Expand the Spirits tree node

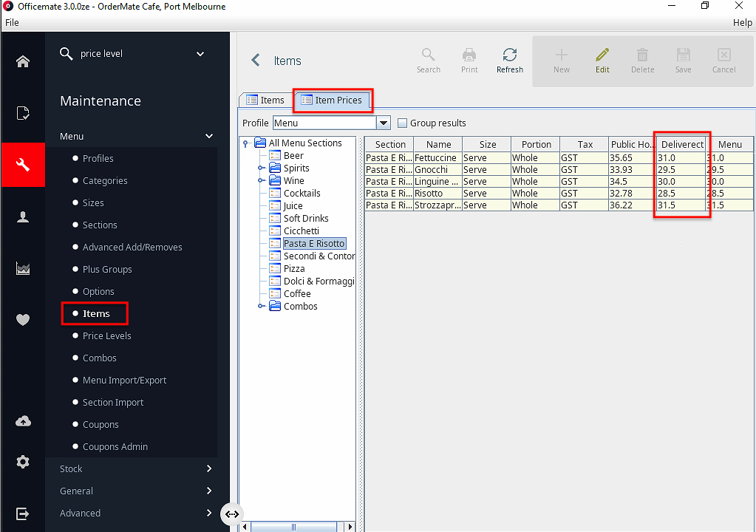pyautogui.click(x=261, y=168)
